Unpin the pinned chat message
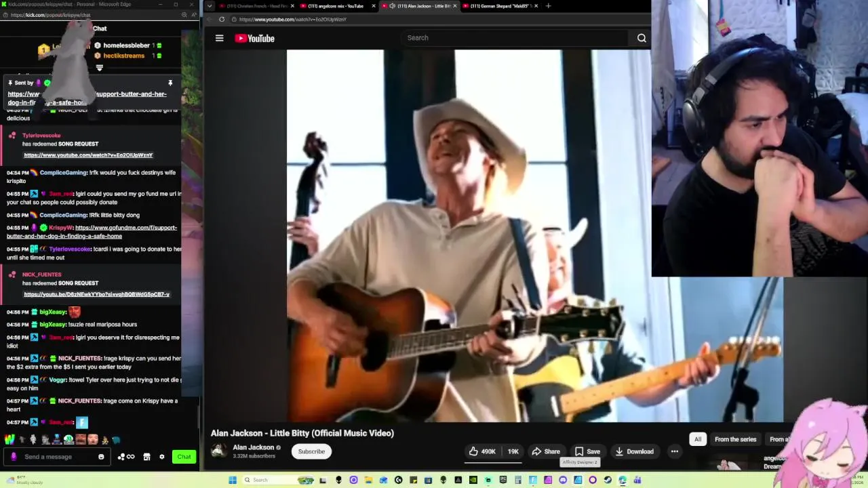The width and height of the screenshot is (868, 488). click(x=170, y=83)
